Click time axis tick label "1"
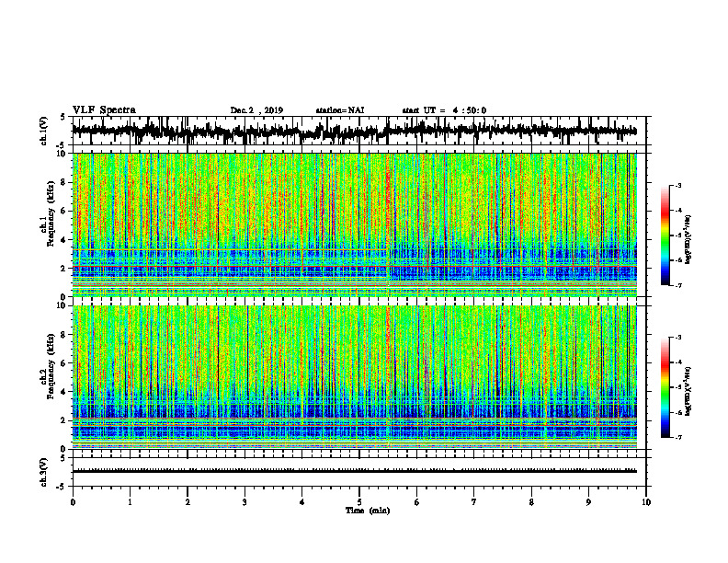This screenshot has height=563, width=728. click(130, 502)
